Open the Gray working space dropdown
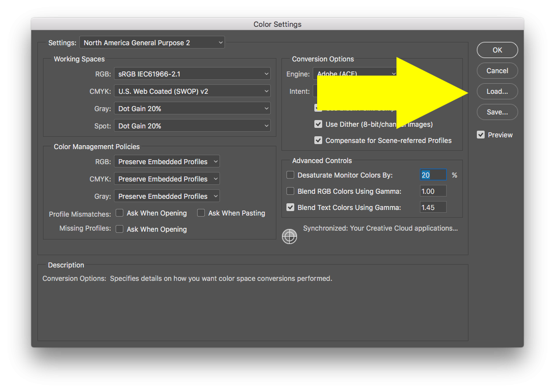The width and height of the screenshot is (555, 392). (192, 108)
